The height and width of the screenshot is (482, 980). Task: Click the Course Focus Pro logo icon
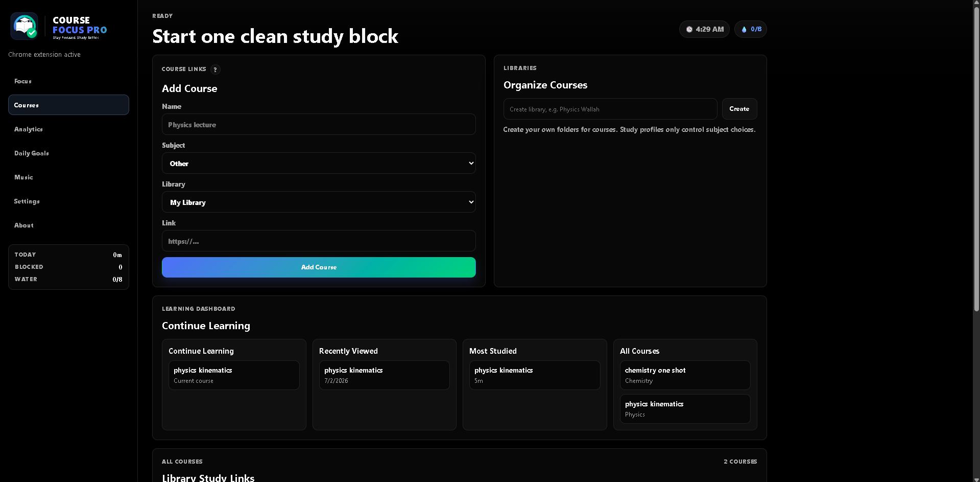point(25,26)
